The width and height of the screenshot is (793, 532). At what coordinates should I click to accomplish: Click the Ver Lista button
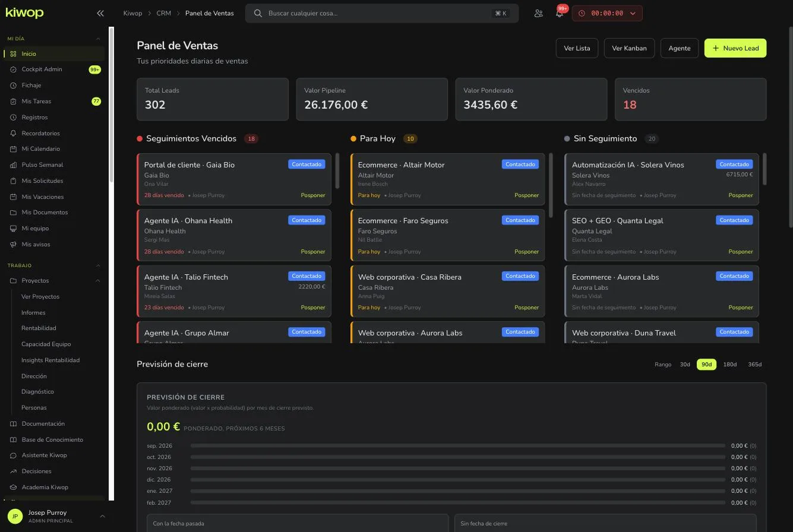577,48
